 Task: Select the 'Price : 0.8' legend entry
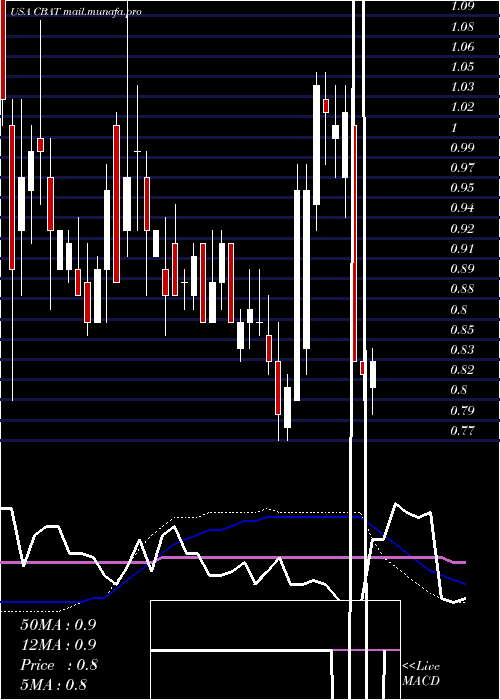[x=58, y=665]
